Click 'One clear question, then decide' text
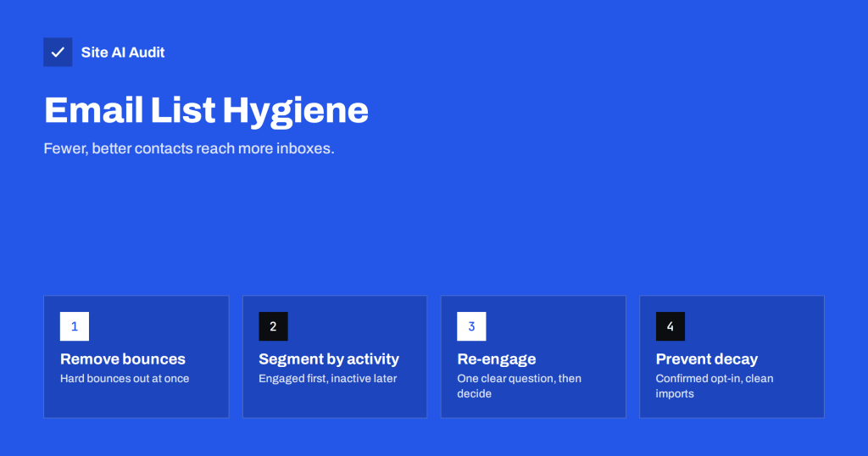868x456 pixels. click(x=520, y=386)
